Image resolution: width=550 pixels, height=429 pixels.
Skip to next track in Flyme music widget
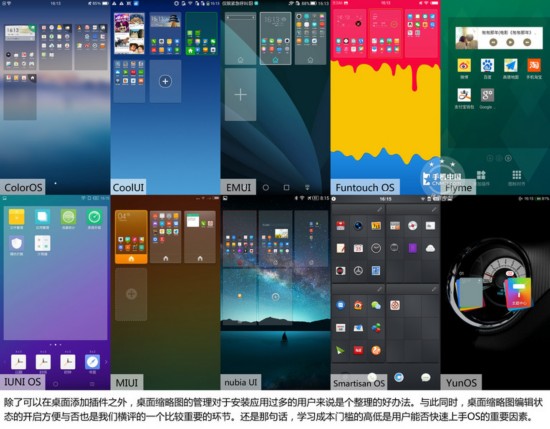(527, 42)
